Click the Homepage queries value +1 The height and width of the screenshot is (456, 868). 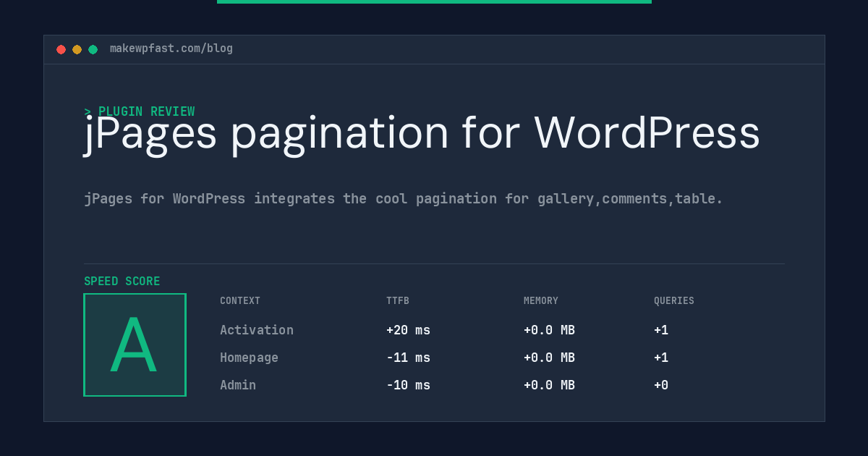point(661,358)
